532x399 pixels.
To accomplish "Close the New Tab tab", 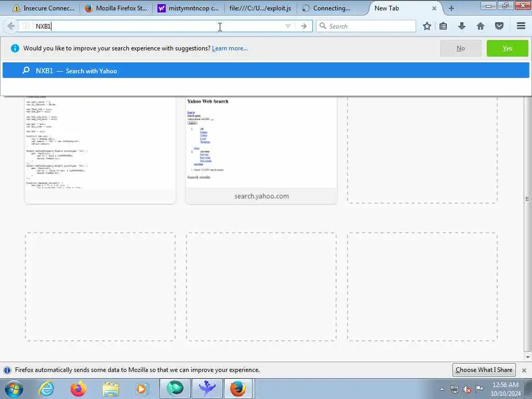I will tap(434, 8).
